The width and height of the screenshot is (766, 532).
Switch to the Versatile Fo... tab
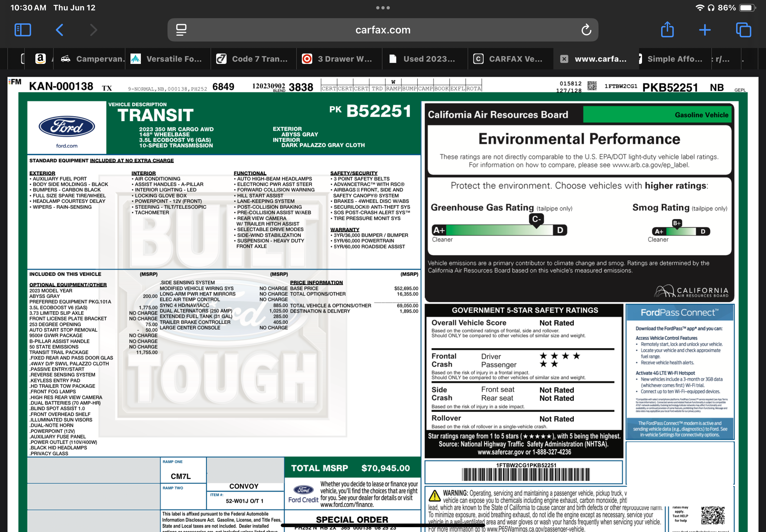[168, 59]
